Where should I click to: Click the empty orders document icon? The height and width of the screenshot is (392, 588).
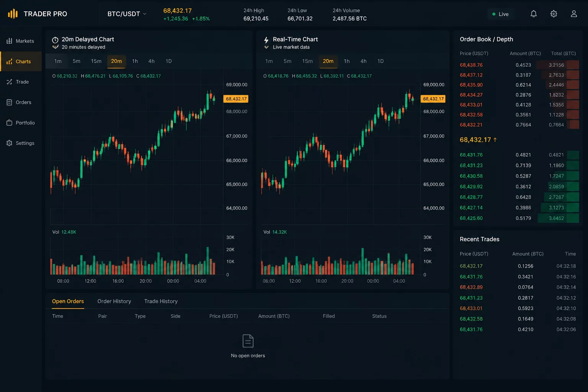(248, 341)
